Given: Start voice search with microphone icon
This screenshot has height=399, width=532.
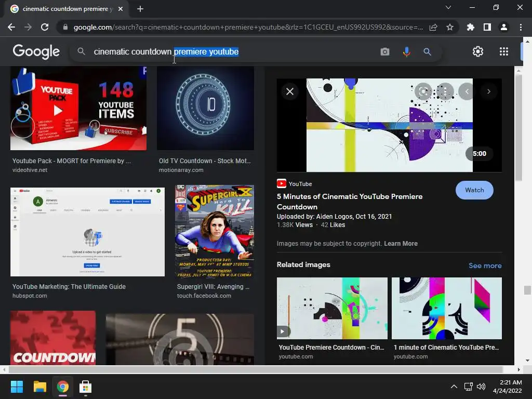Looking at the screenshot, I should coord(406,51).
